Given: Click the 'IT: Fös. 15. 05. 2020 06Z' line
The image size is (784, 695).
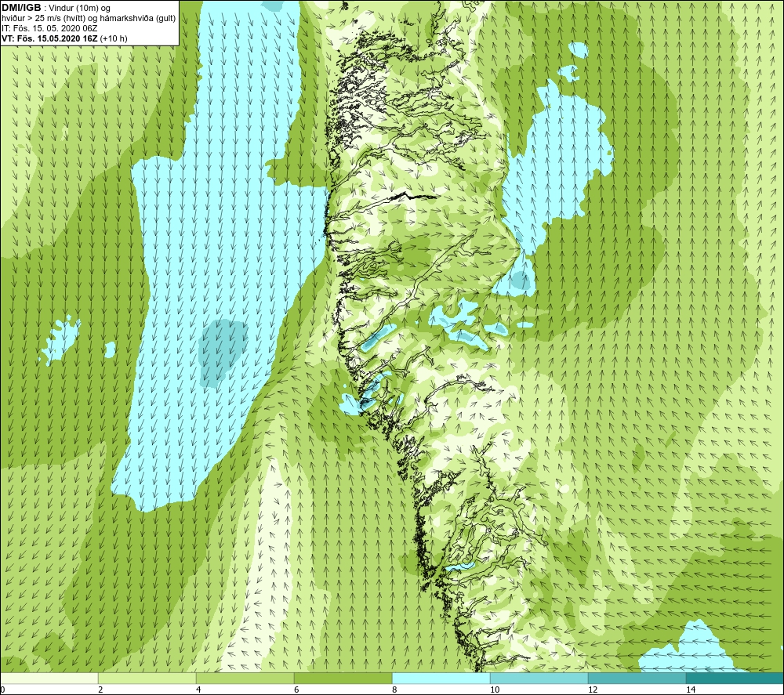Looking at the screenshot, I should click(49, 28).
